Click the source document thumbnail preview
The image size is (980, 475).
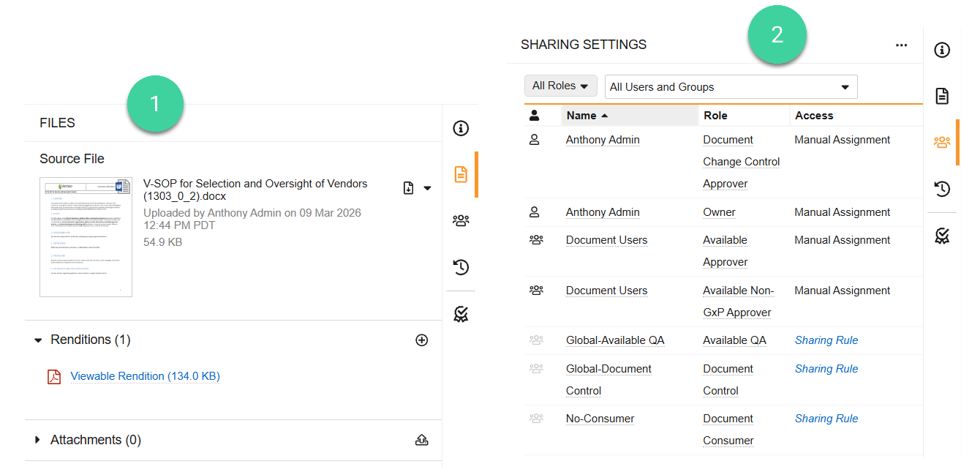pyautogui.click(x=86, y=236)
